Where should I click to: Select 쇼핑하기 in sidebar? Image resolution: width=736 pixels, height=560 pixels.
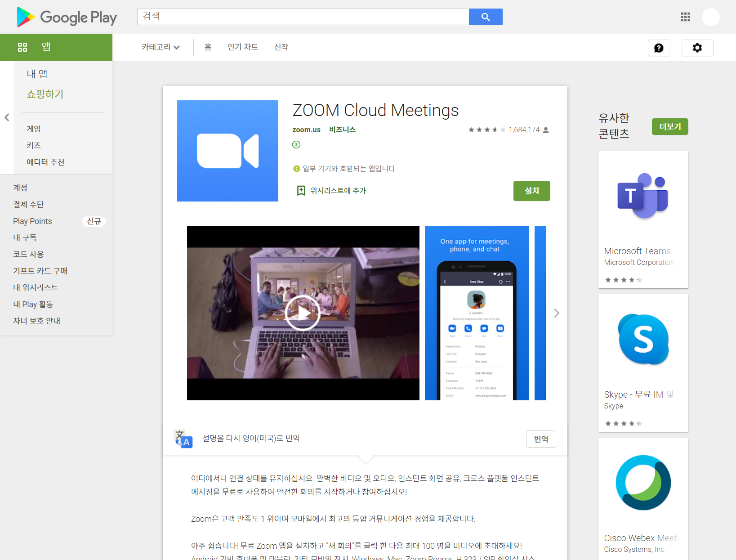pyautogui.click(x=45, y=94)
